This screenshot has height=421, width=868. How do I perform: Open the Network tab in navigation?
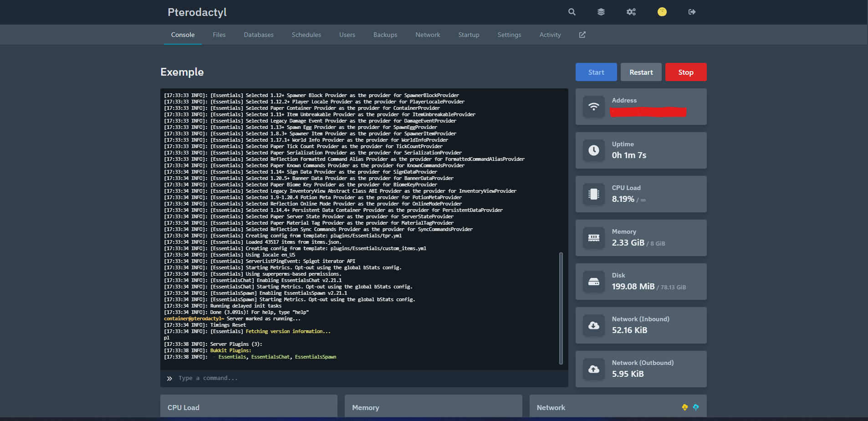tap(428, 35)
